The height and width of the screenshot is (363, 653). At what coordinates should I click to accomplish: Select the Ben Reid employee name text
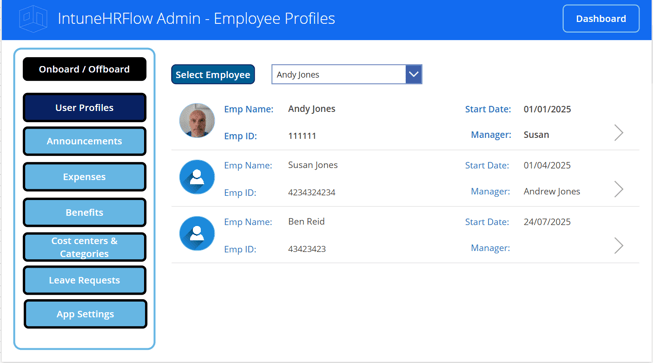coord(306,221)
